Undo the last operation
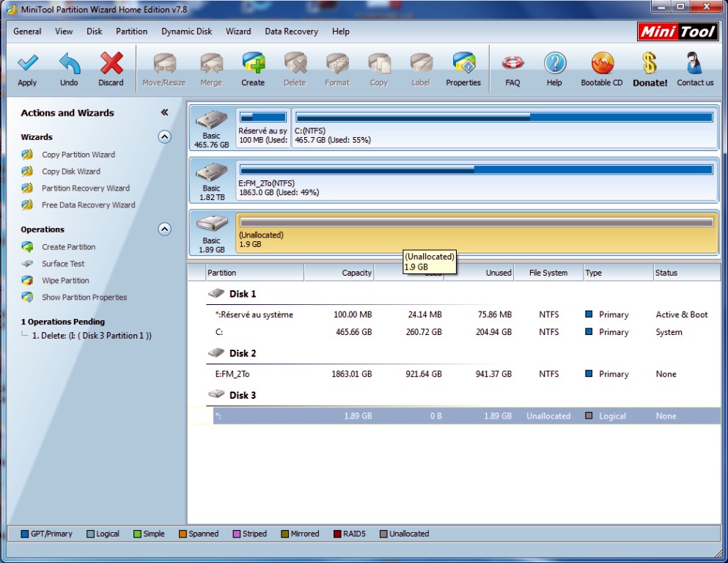 69,64
